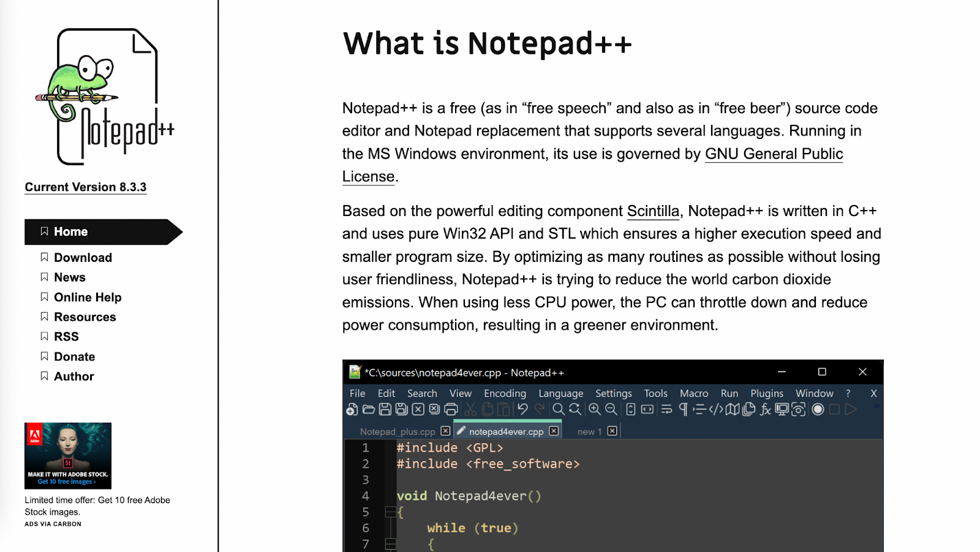Close the notepad4ever.cpp tab
Viewport: 980px width, 552px height.
(554, 431)
